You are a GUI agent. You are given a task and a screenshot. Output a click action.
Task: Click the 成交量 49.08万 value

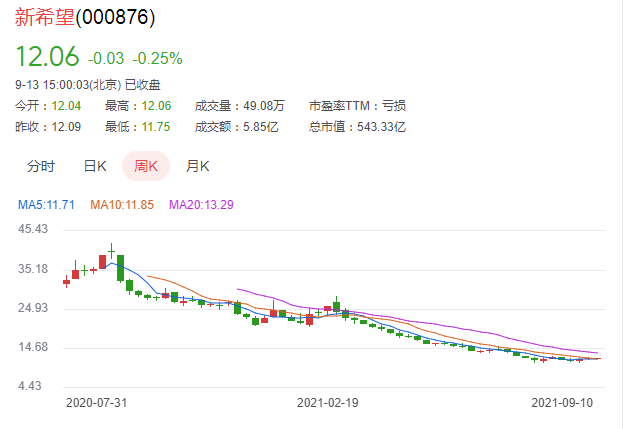[x=264, y=106]
